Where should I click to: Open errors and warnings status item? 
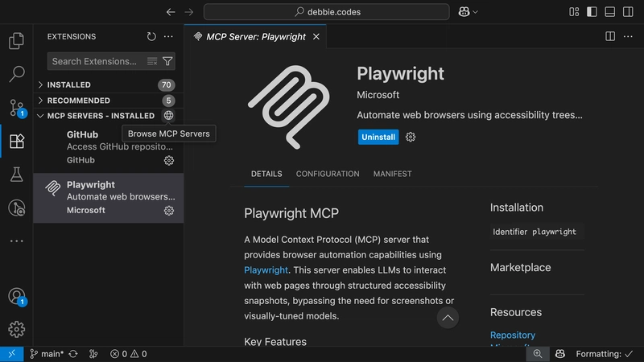[x=129, y=354]
